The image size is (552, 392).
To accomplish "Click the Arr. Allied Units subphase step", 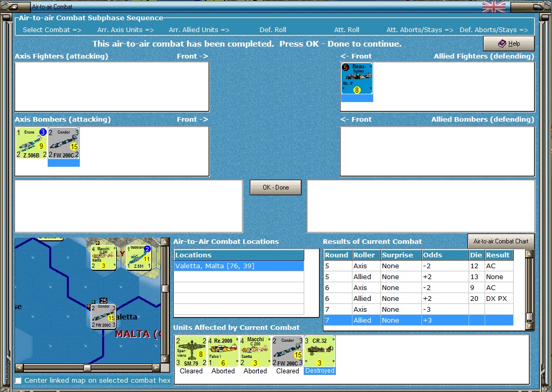I will [x=199, y=30].
